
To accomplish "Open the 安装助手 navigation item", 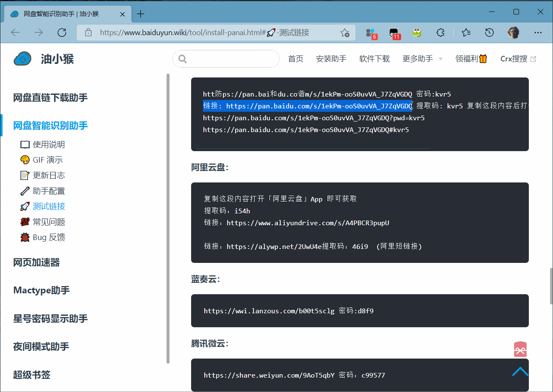I will pyautogui.click(x=331, y=59).
